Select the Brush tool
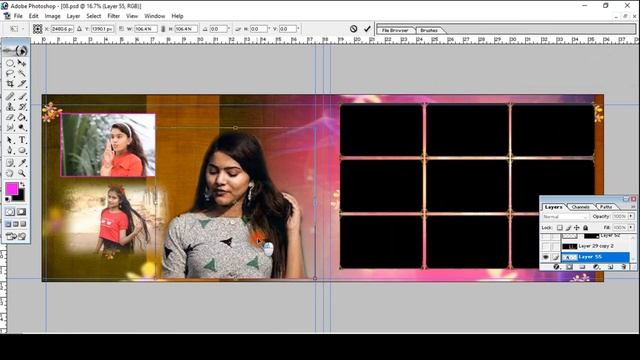This screenshot has height=360, width=640. 22,97
